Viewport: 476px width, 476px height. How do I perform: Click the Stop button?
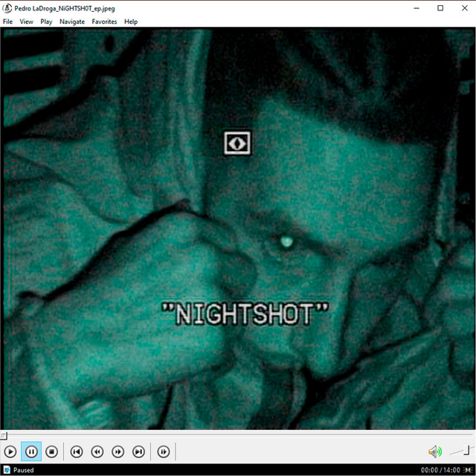click(51, 451)
